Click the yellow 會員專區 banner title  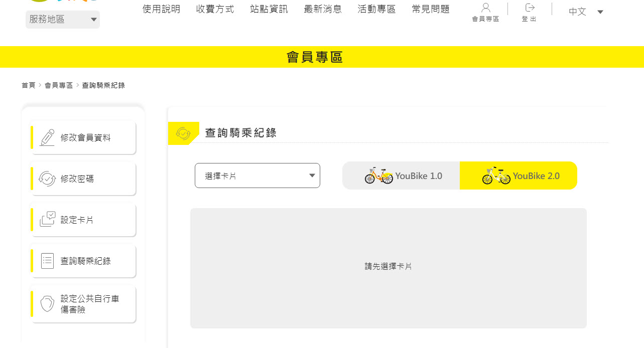tap(315, 57)
